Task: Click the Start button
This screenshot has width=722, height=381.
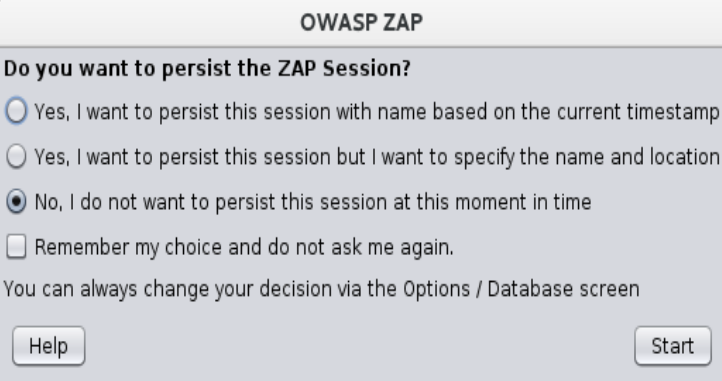Action: click(x=673, y=346)
